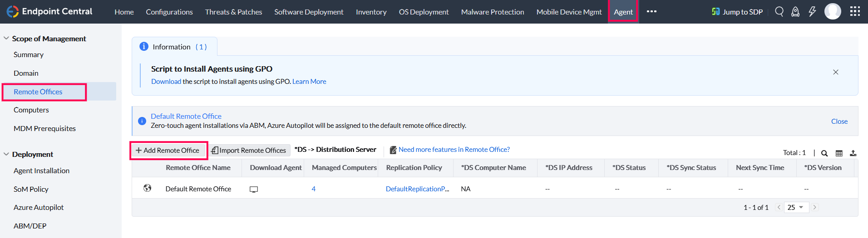Click the download agent monitor icon
This screenshot has width=868, height=238.
pyautogui.click(x=254, y=189)
